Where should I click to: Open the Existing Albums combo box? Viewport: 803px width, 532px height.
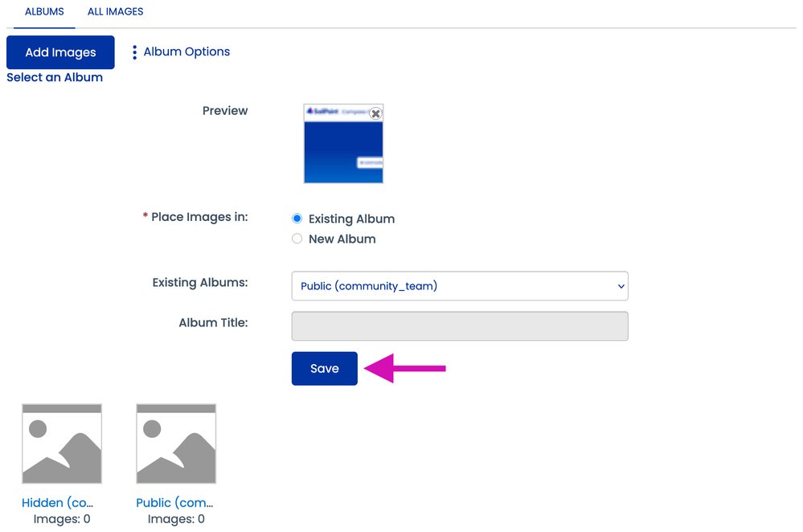[459, 286]
